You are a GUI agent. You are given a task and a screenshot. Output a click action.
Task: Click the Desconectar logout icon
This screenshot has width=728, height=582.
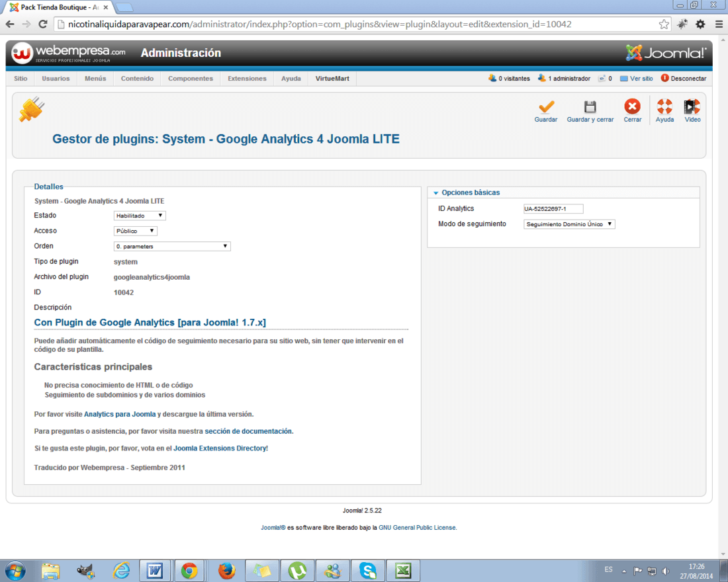[x=665, y=78]
